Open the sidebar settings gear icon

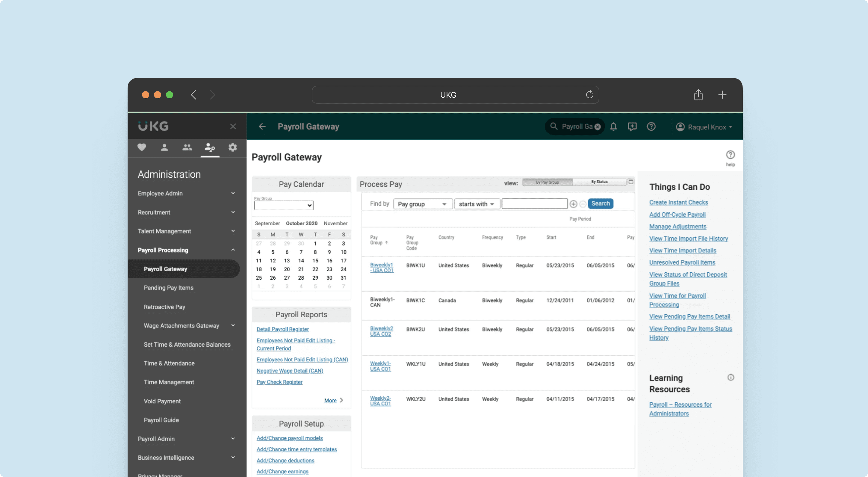coord(232,147)
